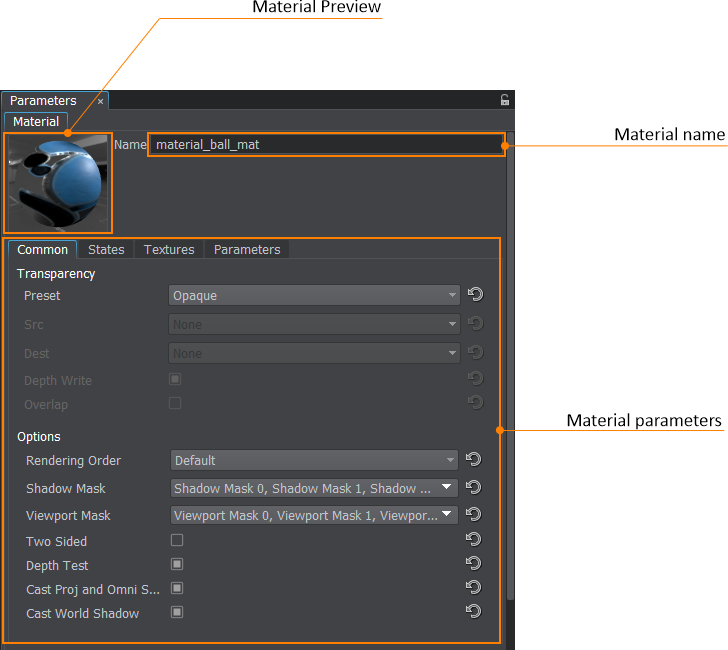Click the panel lock icon

(x=505, y=100)
